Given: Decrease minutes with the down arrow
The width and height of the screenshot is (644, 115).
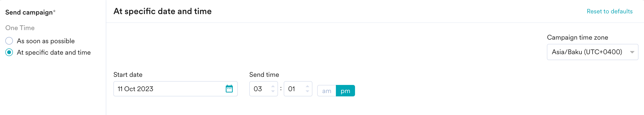Looking at the screenshot, I should [x=307, y=92].
